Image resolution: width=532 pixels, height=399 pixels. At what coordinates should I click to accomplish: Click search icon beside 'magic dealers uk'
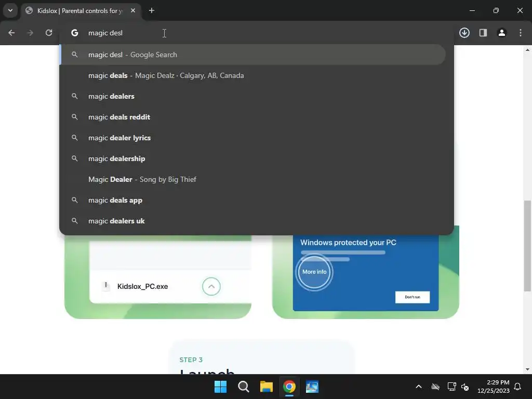[75, 221]
